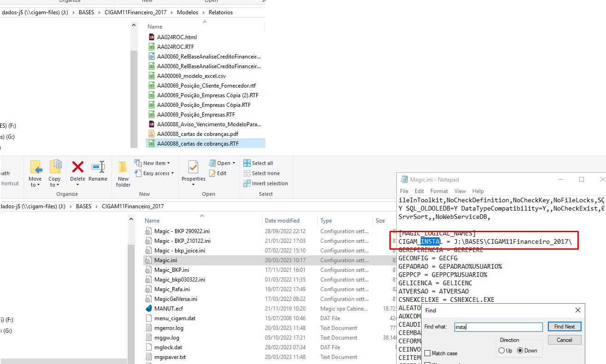Viewport: 606px width, 364px height.
Task: Click the Find Next button
Action: tap(565, 327)
